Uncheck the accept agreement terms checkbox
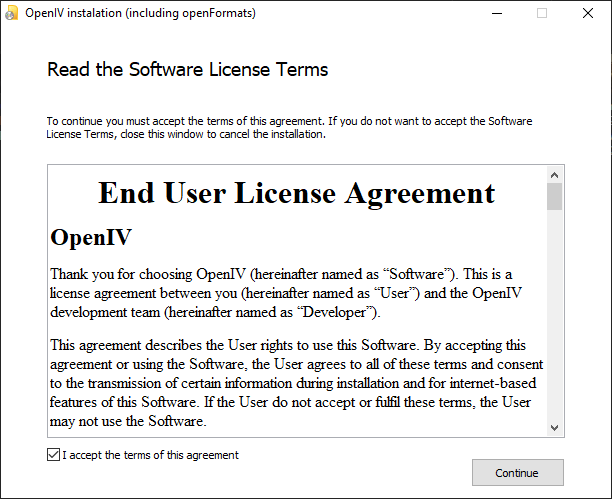This screenshot has height=499, width=612. click(53, 455)
